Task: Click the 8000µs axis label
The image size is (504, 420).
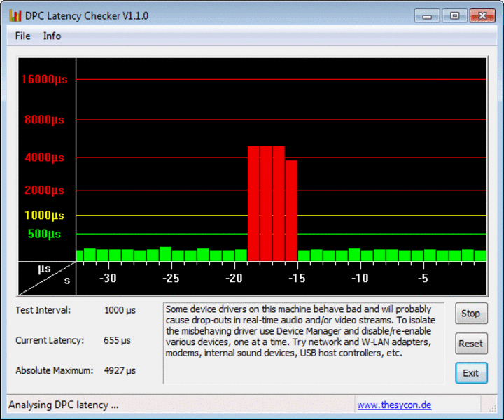Action: [44, 120]
